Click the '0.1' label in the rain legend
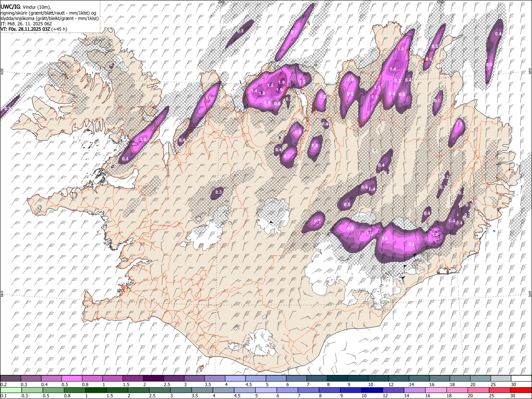The image size is (532, 399). click(x=3, y=396)
